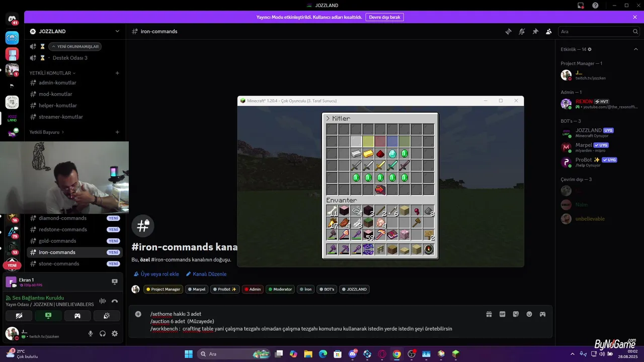644x362 pixels.
Task: Open noise suppression waveform icon
Action: click(x=103, y=301)
